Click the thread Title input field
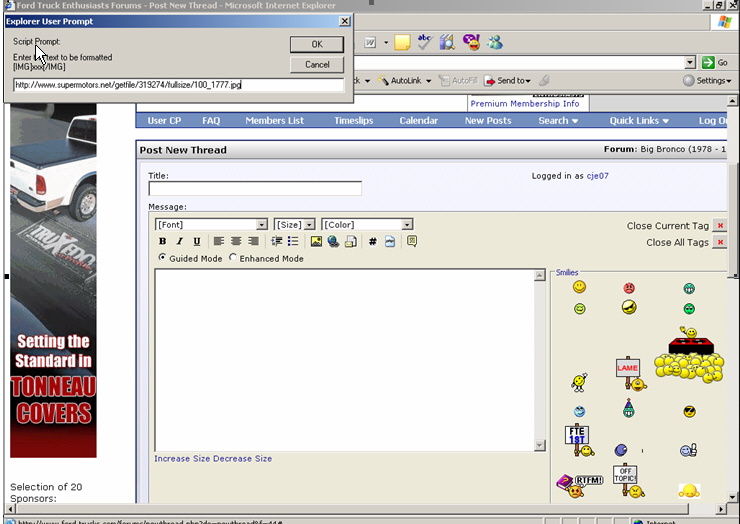Image resolution: width=740 pixels, height=524 pixels. pos(255,188)
